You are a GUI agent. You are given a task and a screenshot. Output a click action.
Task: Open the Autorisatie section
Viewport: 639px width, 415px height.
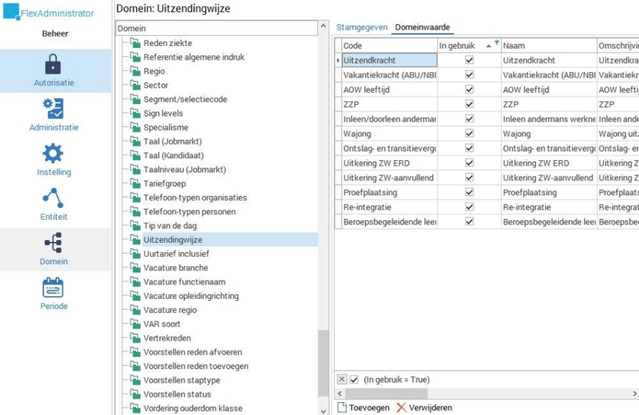coord(54,71)
